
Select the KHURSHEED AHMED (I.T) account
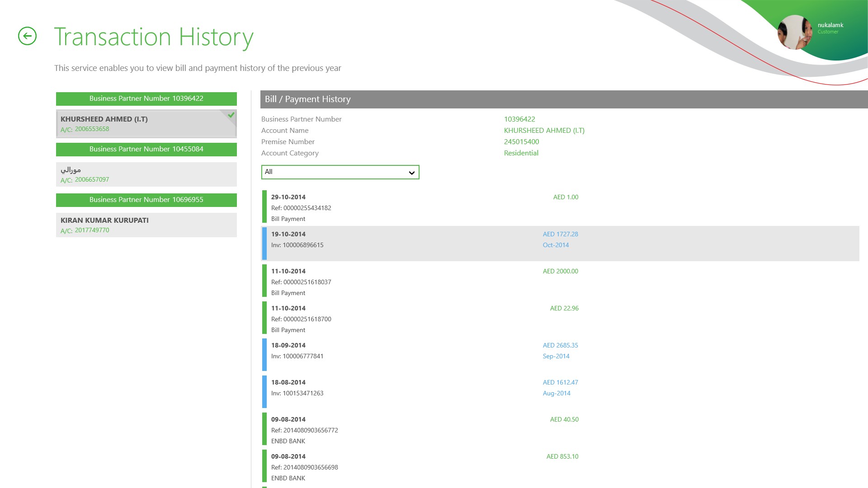[146, 124]
